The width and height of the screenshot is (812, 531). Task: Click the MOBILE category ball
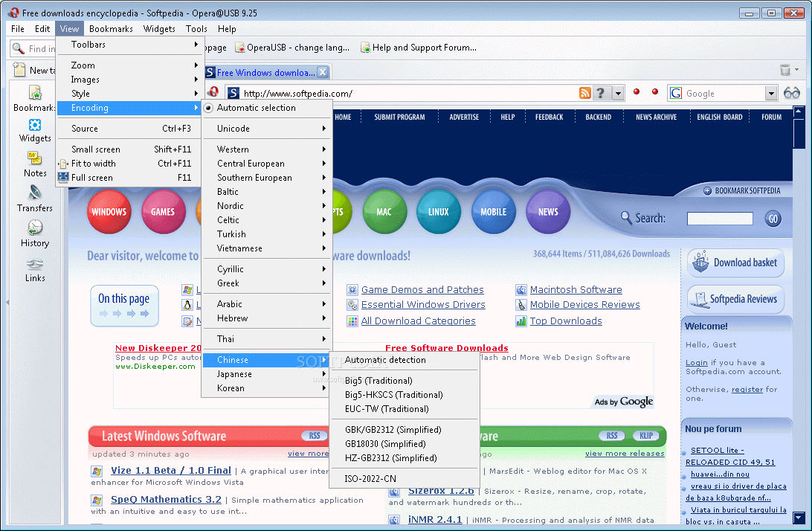[x=494, y=212]
